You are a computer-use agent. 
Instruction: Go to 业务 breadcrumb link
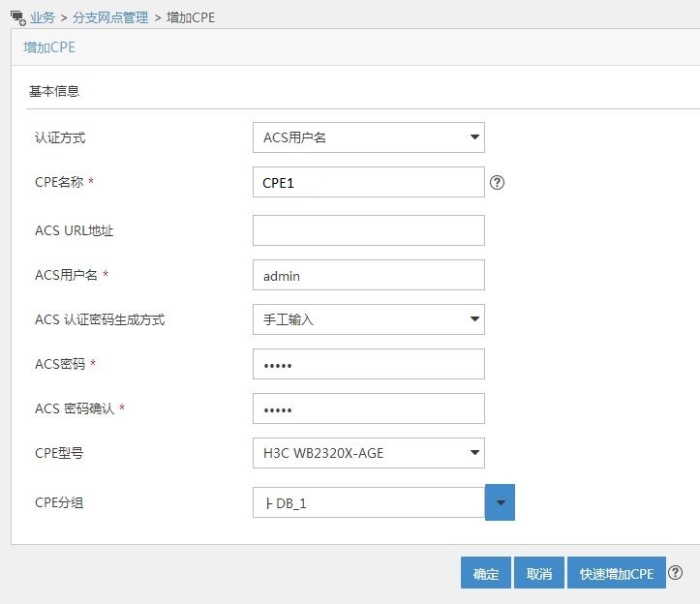[x=43, y=17]
